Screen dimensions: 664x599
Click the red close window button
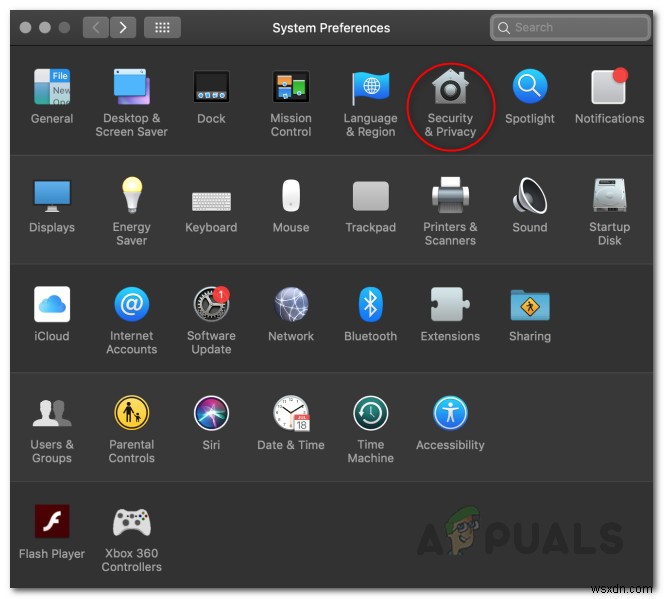point(25,28)
